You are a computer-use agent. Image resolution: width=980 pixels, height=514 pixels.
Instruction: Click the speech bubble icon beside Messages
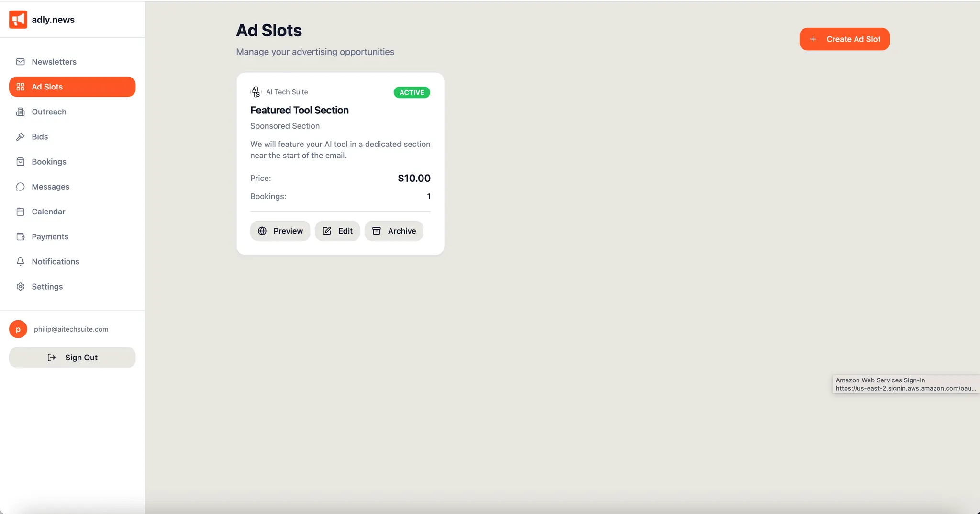pos(20,187)
